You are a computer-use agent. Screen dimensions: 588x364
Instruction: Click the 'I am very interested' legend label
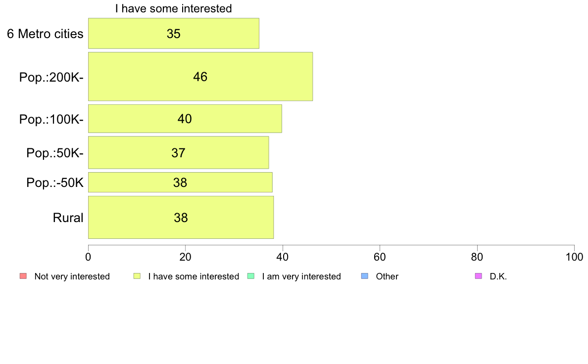click(301, 276)
